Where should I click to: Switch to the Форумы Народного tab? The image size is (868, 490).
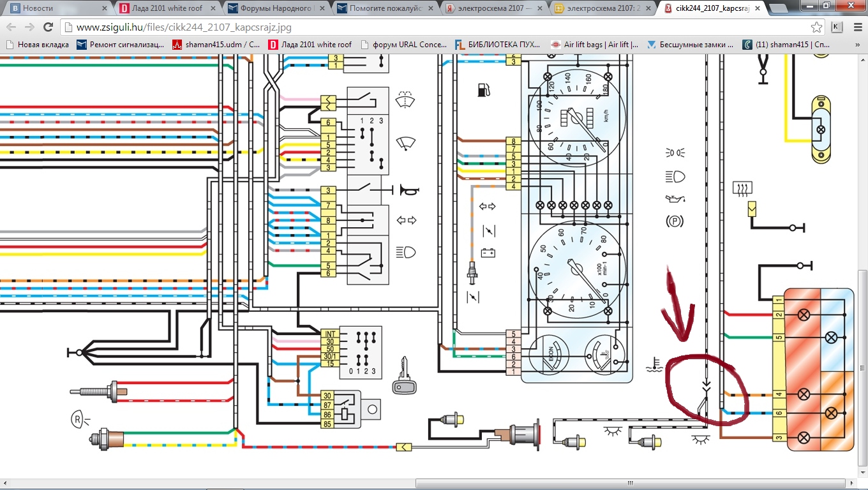click(x=274, y=8)
